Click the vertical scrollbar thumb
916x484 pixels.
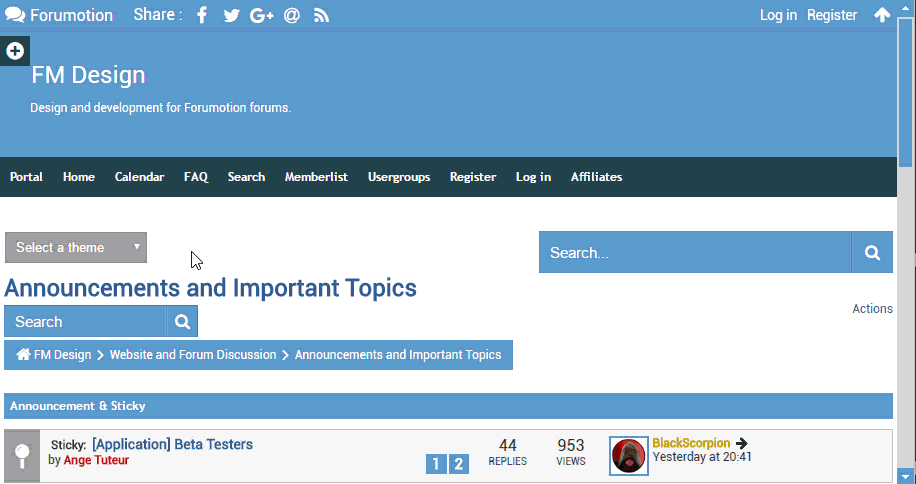pyautogui.click(x=906, y=92)
